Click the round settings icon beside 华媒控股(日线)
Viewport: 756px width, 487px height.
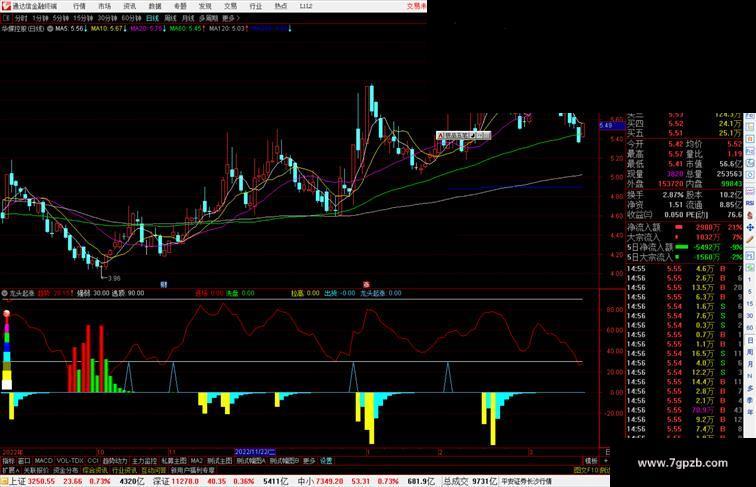pos(50,29)
